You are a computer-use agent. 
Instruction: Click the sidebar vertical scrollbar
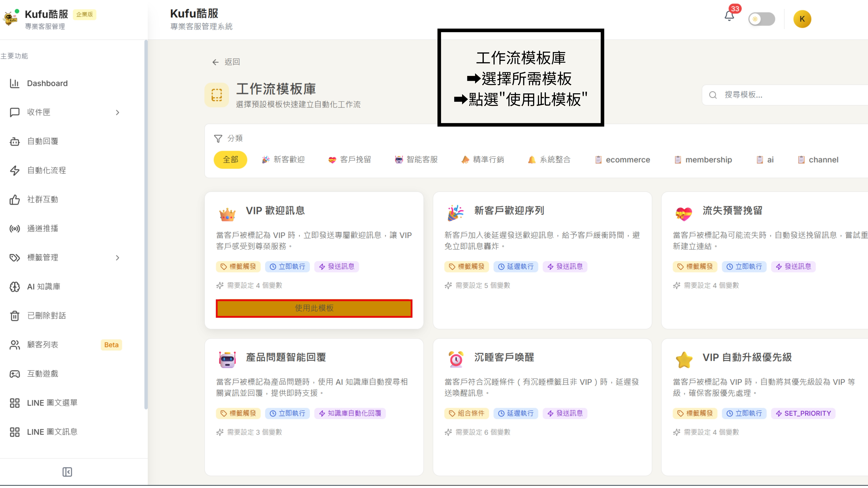click(146, 224)
